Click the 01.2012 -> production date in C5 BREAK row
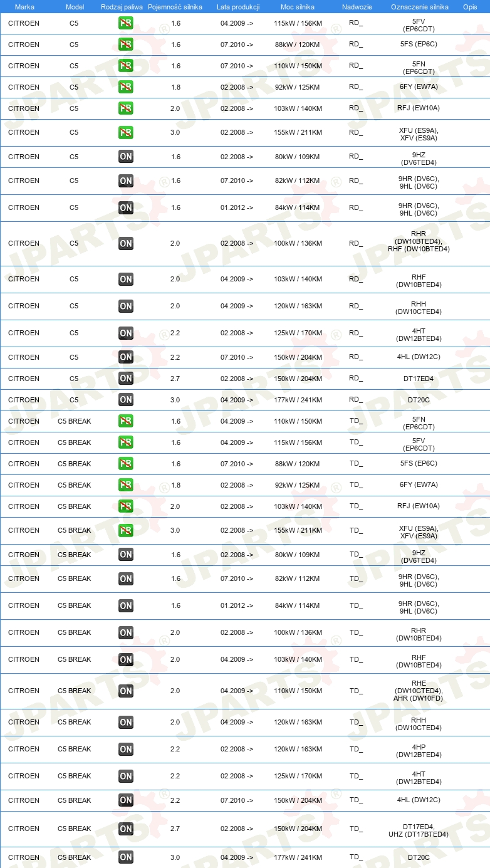This screenshot has width=490, height=868. (x=237, y=605)
